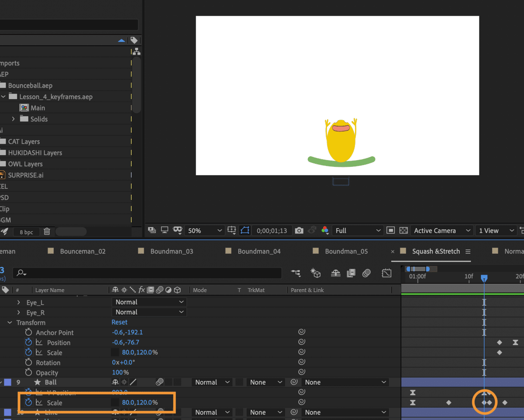Close the Squash &Stretch tab
Image resolution: width=524 pixels, height=420 pixels.
(x=393, y=251)
